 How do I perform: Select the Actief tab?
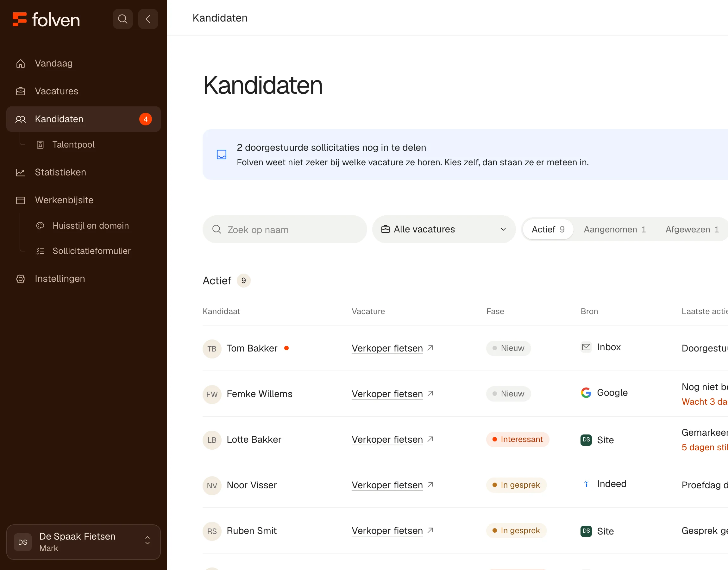548,229
